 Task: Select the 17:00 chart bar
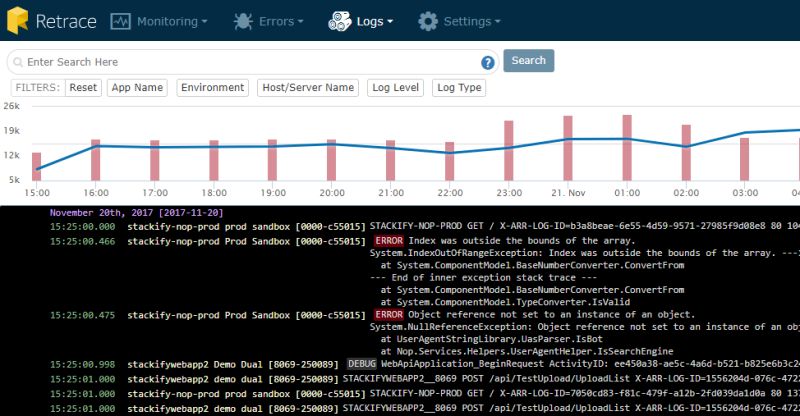(155, 160)
